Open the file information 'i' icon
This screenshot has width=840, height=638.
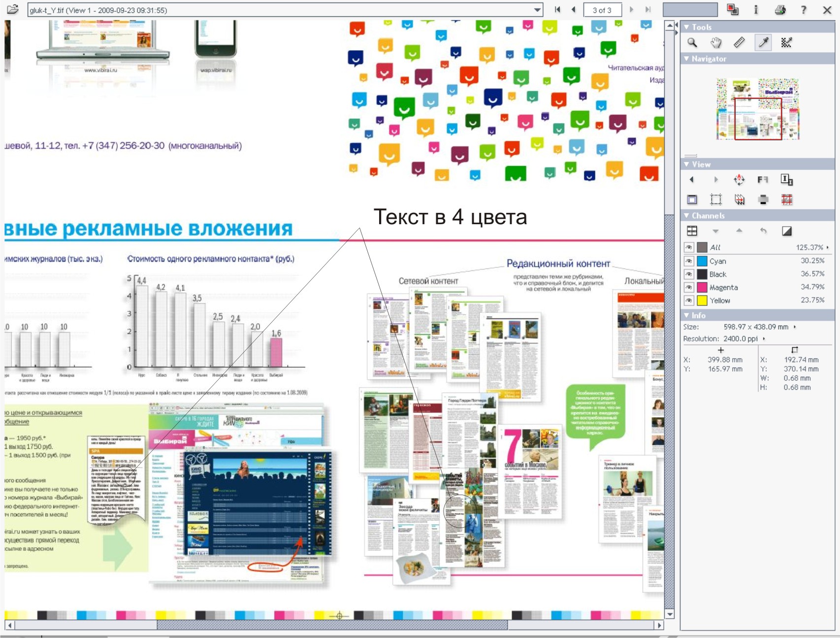(x=756, y=9)
